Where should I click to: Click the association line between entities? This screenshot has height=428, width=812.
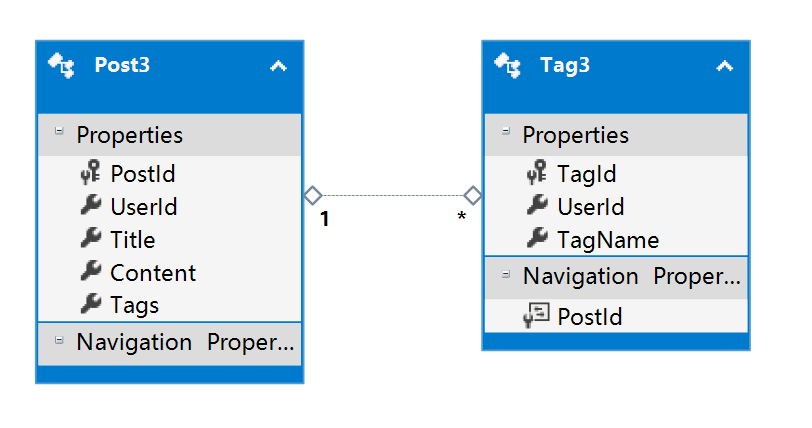[x=392, y=195]
